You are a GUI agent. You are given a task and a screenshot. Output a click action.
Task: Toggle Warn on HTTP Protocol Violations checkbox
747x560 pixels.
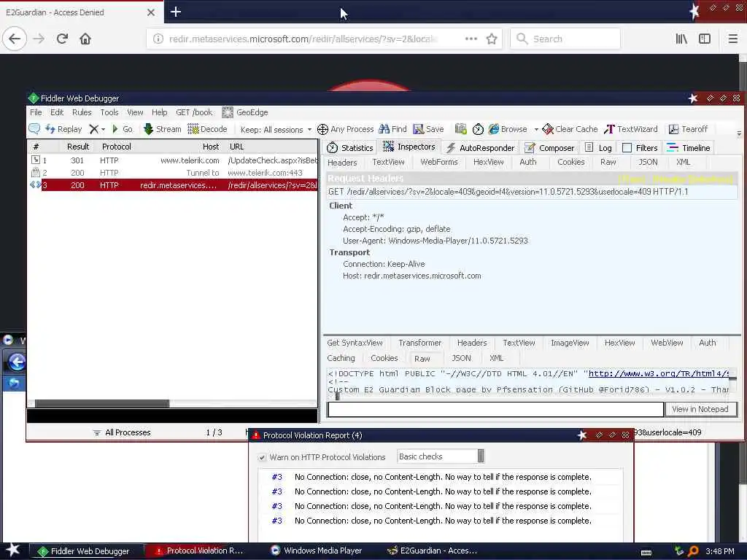tap(262, 458)
